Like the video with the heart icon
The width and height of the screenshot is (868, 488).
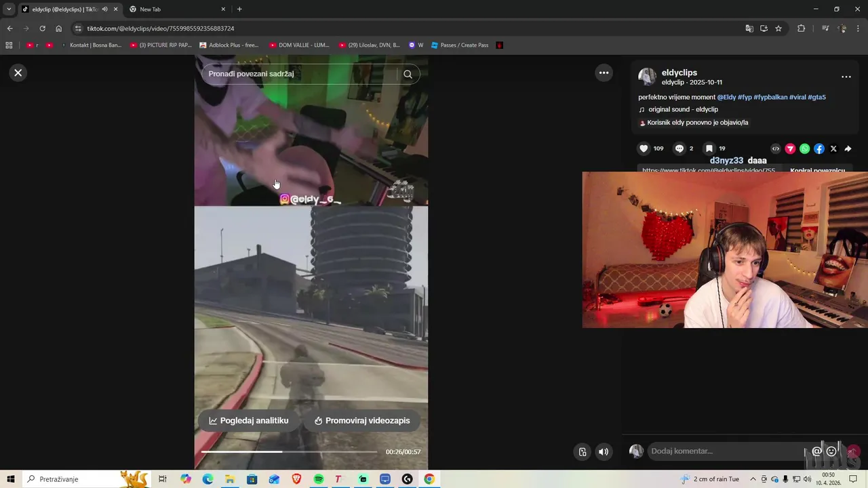[644, 148]
